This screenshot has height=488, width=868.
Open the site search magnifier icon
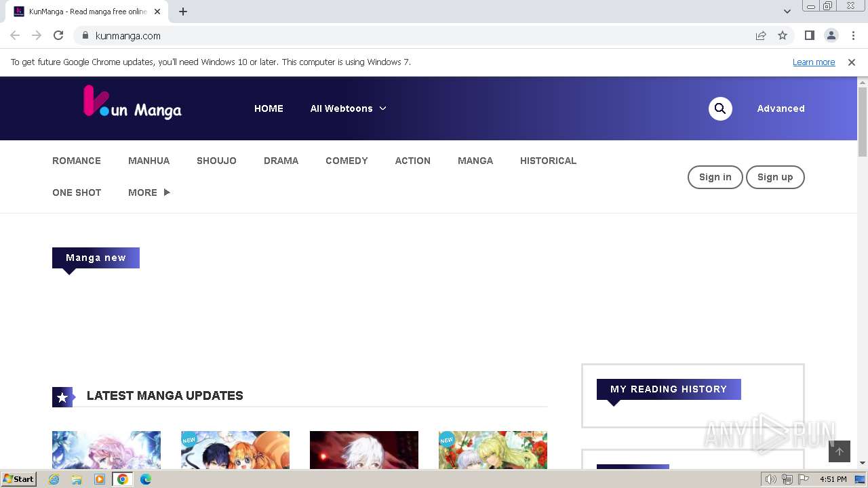720,108
